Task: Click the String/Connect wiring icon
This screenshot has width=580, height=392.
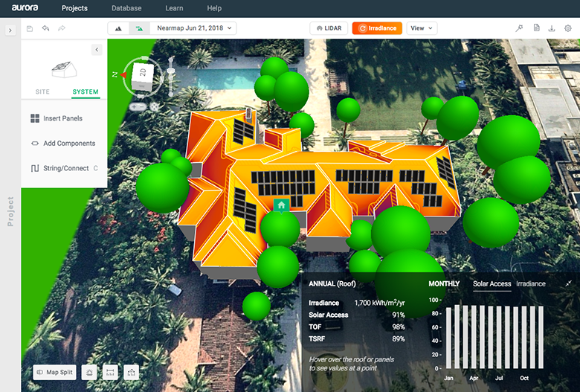Action: (35, 168)
